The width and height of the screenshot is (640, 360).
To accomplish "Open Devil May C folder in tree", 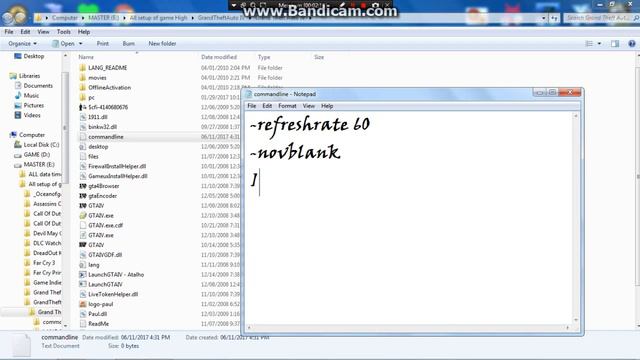I will tap(47, 233).
